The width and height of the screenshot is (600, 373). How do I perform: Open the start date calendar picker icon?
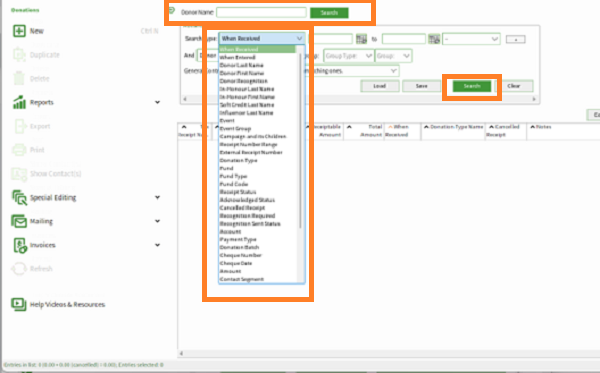(361, 39)
